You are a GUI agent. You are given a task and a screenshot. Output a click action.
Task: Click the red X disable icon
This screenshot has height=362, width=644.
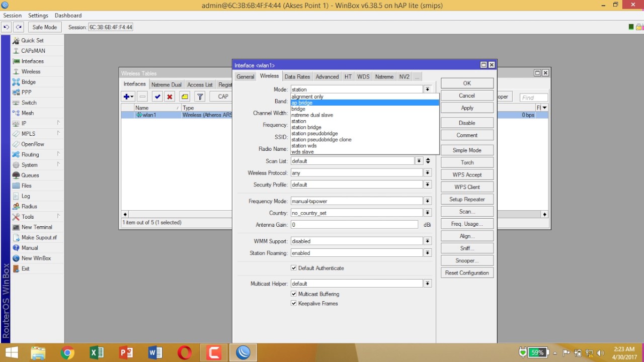click(170, 97)
